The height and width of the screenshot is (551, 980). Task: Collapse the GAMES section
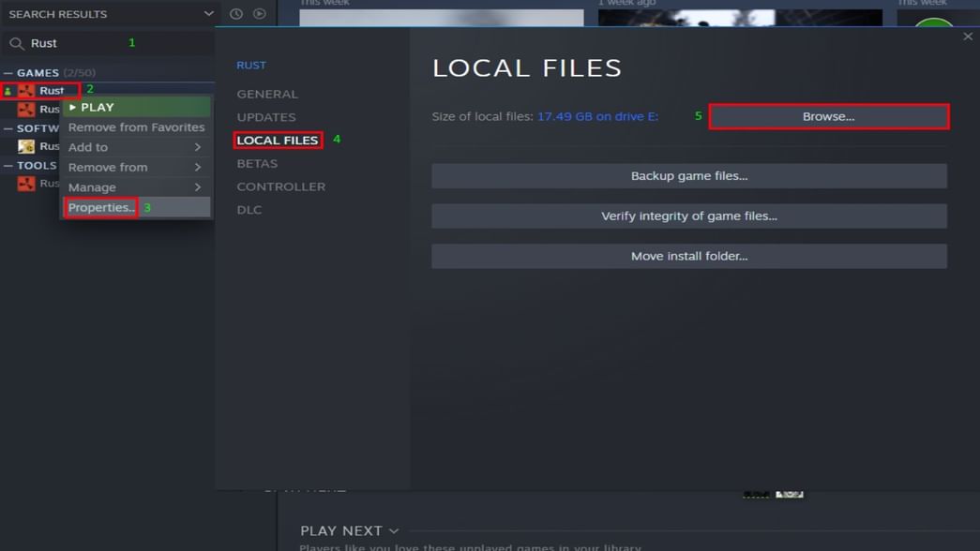[7, 71]
